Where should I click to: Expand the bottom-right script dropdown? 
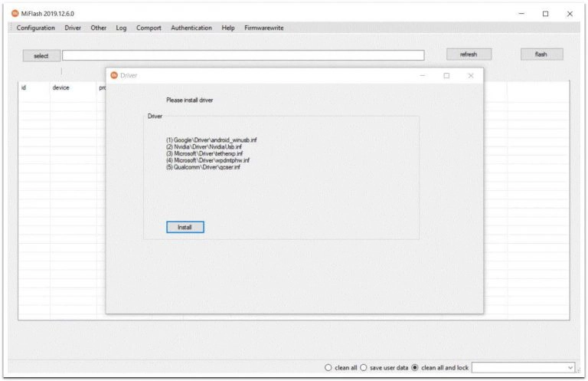(570, 368)
